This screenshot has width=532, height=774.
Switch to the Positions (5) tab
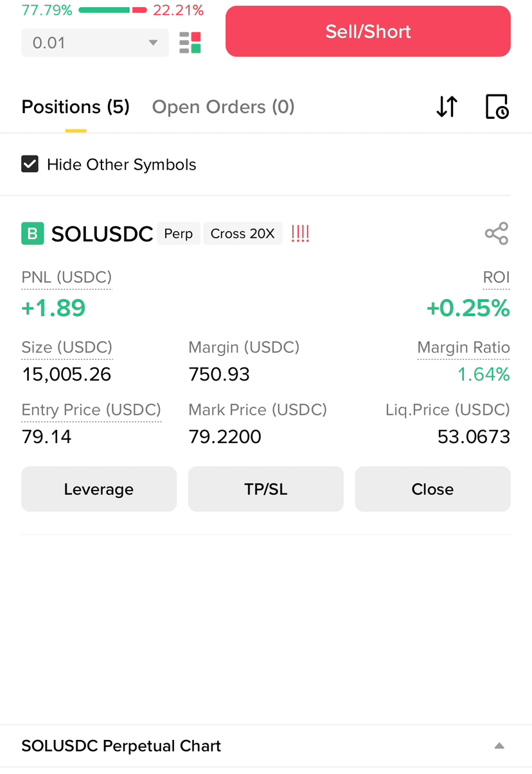76,107
